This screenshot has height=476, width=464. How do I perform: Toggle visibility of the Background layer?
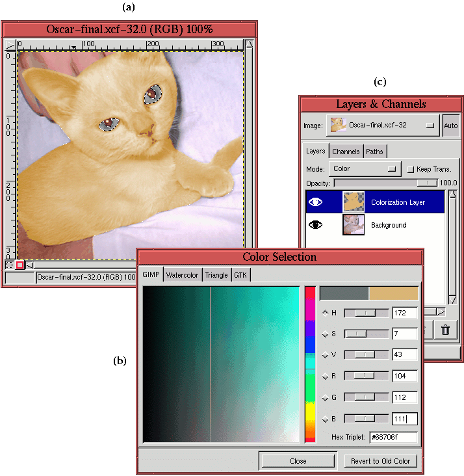[316, 225]
